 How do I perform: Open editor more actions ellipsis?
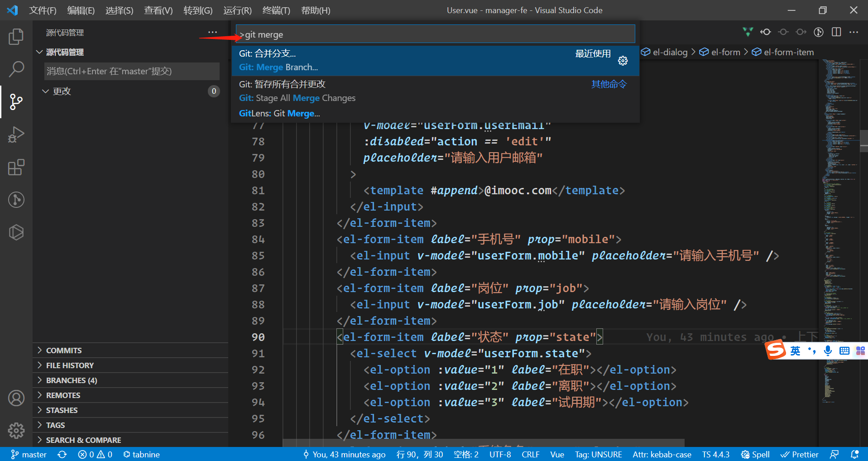(x=854, y=32)
